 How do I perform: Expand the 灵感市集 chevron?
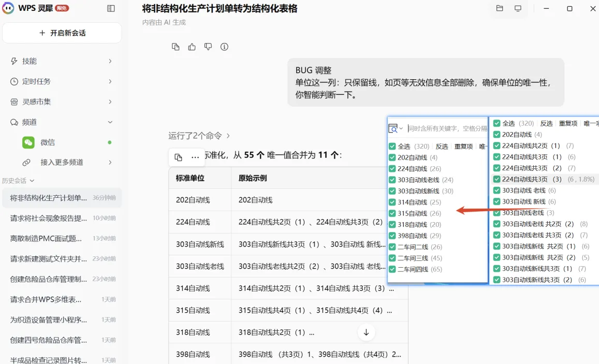[x=110, y=101]
